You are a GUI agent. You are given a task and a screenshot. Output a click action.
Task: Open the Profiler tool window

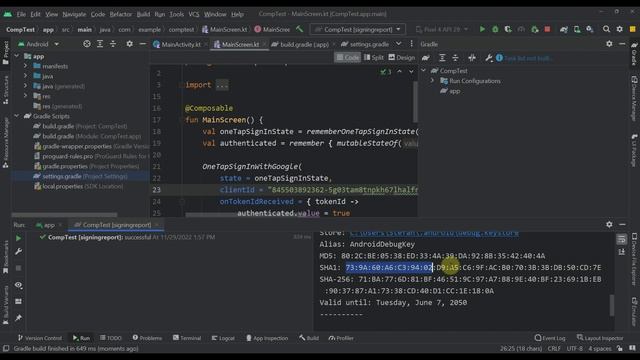coord(341,338)
